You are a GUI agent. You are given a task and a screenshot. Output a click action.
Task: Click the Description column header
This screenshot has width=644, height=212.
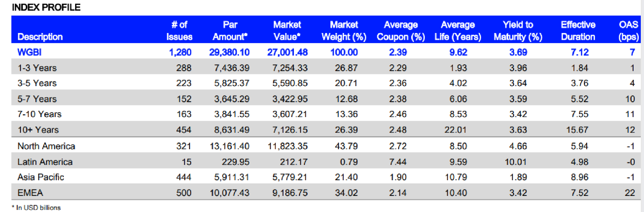click(40, 37)
